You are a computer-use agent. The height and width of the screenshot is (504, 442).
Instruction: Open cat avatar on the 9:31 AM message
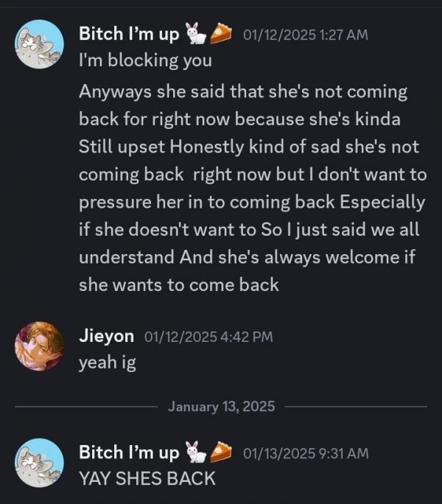coord(39,463)
